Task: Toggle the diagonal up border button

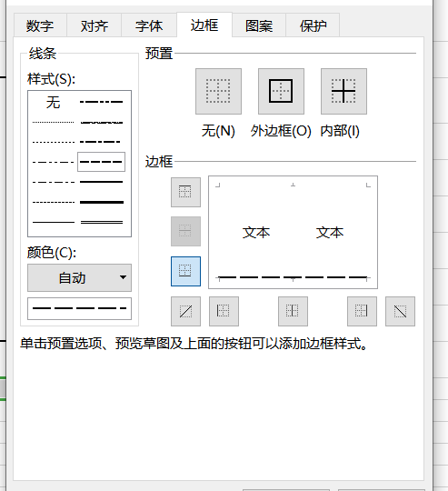Action: click(x=185, y=311)
